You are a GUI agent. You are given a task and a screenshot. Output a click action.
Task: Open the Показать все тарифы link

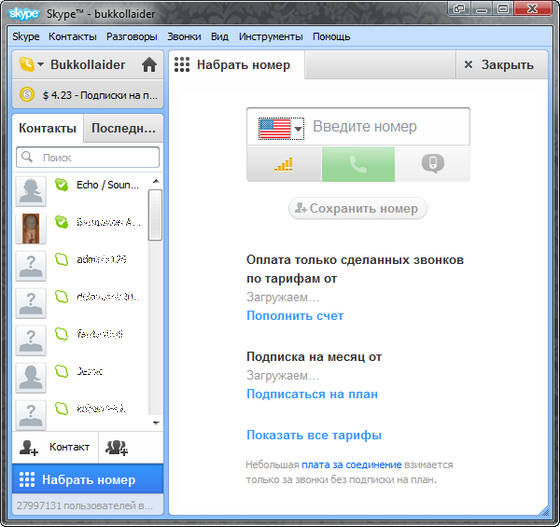coord(314,435)
